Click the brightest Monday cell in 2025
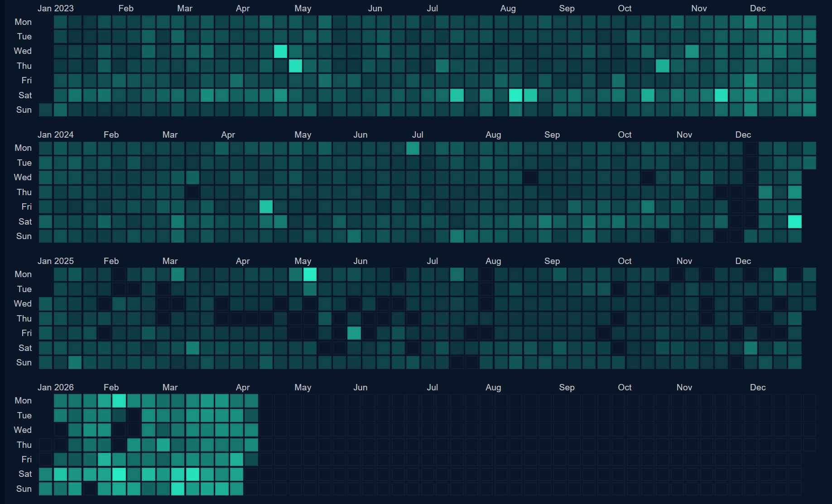The height and width of the screenshot is (504, 832). pos(310,274)
